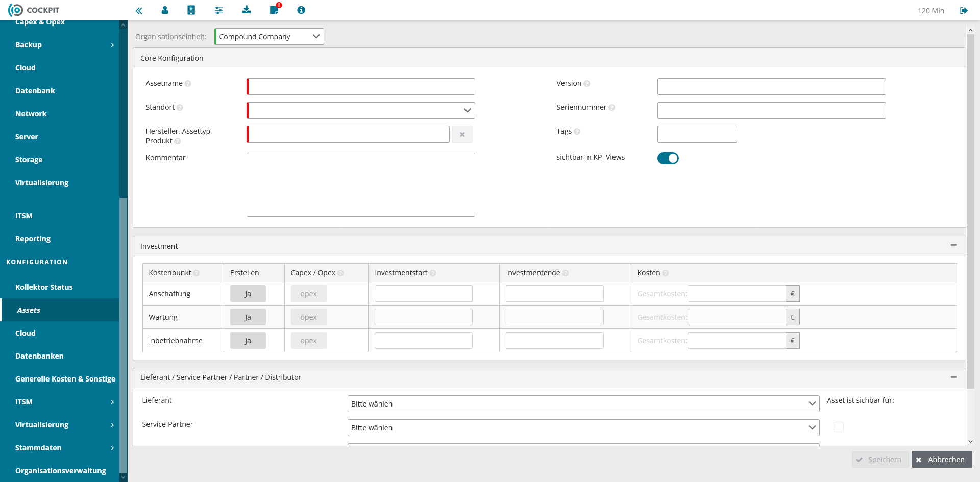Clear the Hersteller product field with x

(462, 135)
